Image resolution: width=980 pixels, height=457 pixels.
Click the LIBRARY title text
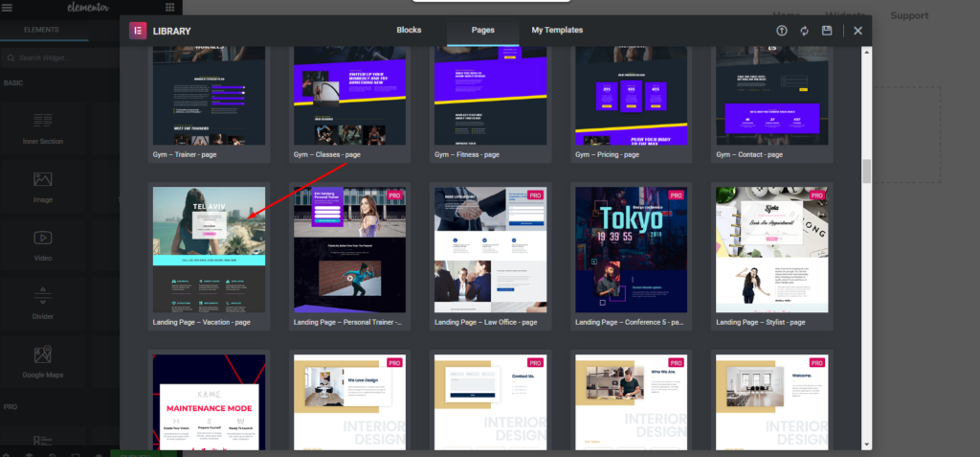172,32
